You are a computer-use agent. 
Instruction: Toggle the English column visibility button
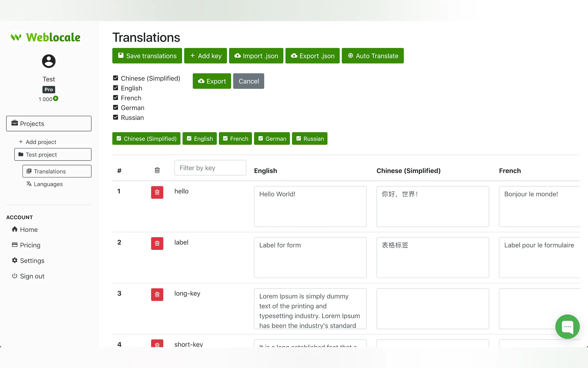pyautogui.click(x=199, y=139)
